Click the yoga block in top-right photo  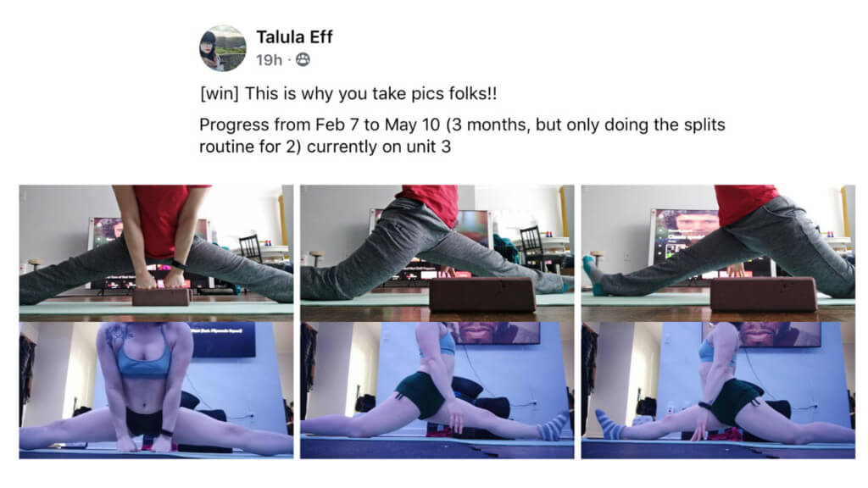pyautogui.click(x=764, y=294)
